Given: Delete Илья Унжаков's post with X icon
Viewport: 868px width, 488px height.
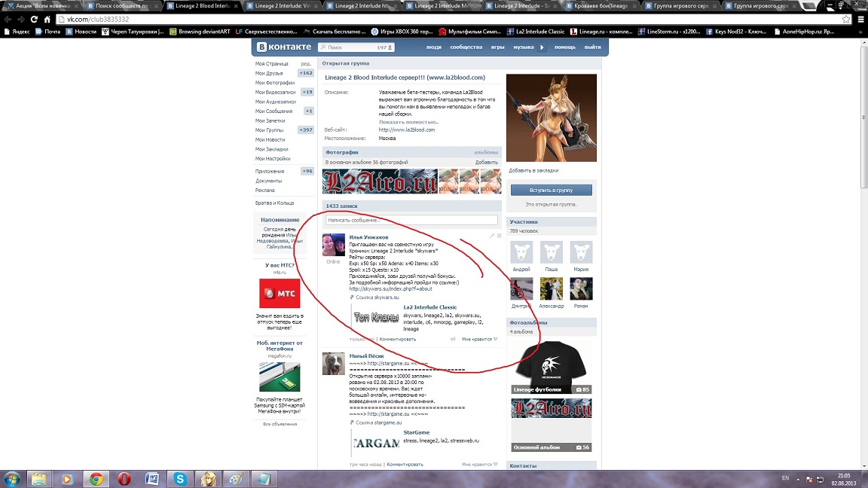Looking at the screenshot, I should point(500,236).
